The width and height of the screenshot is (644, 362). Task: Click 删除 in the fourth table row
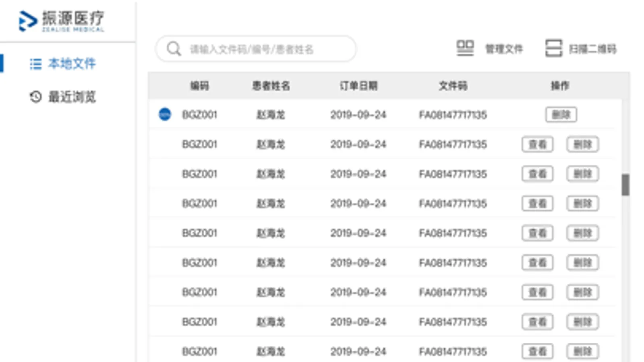tap(582, 204)
